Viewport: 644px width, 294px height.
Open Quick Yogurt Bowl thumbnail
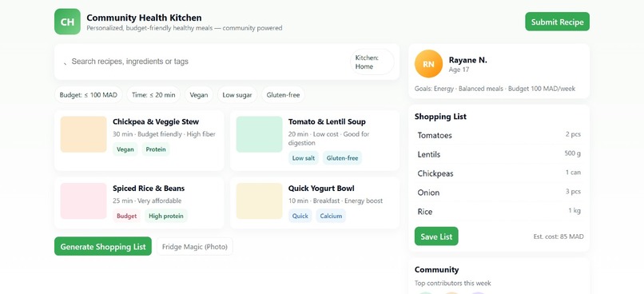point(259,201)
